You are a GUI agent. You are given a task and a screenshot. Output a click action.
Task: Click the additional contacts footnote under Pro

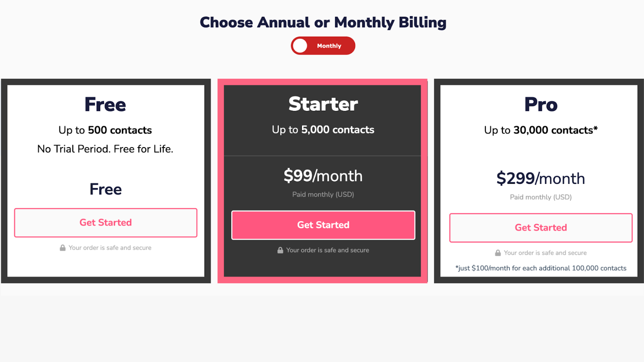[x=541, y=268]
